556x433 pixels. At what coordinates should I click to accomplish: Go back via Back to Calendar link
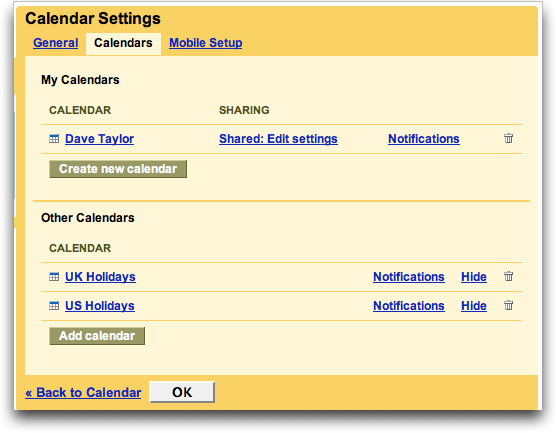click(83, 393)
